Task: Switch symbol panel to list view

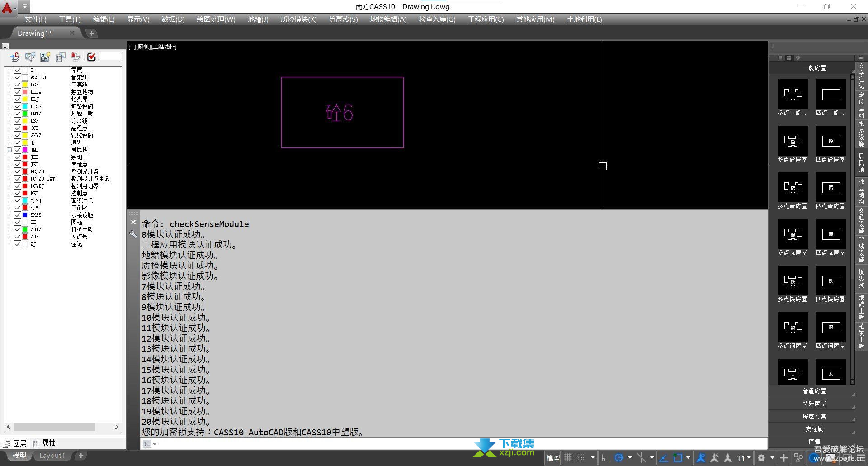Action: click(780, 58)
